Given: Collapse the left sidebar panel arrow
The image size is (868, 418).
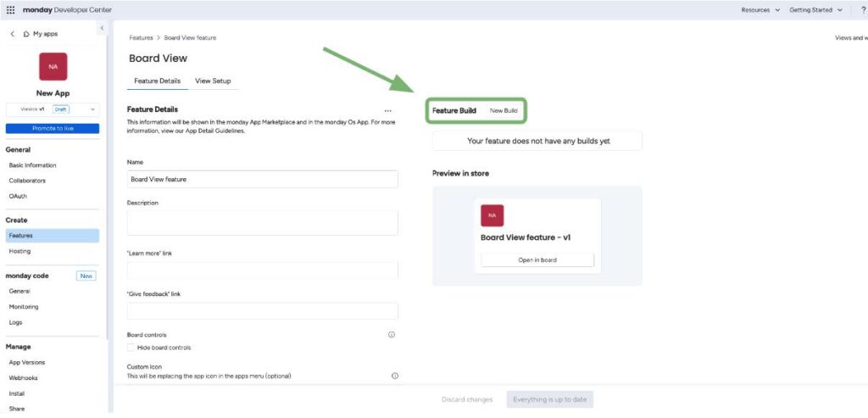Looking at the screenshot, I should (102, 28).
